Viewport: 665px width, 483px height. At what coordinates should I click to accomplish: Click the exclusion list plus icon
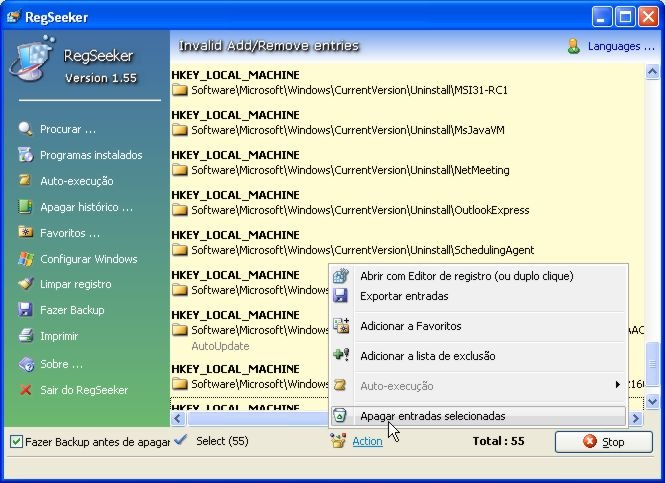click(x=341, y=355)
